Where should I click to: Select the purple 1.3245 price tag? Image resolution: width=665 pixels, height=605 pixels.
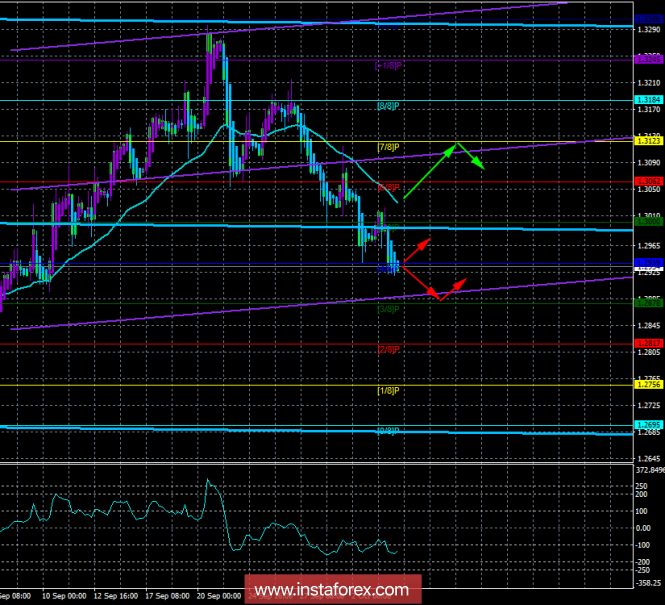(x=649, y=59)
